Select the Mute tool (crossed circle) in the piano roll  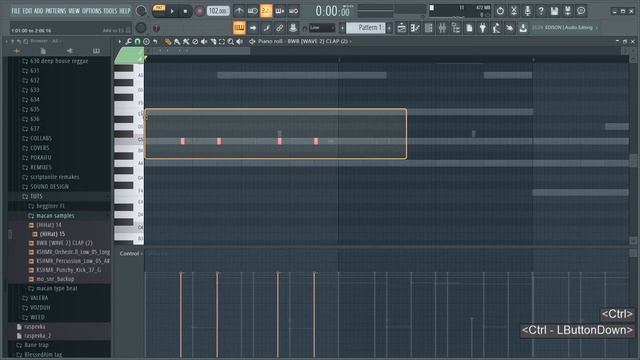point(195,41)
